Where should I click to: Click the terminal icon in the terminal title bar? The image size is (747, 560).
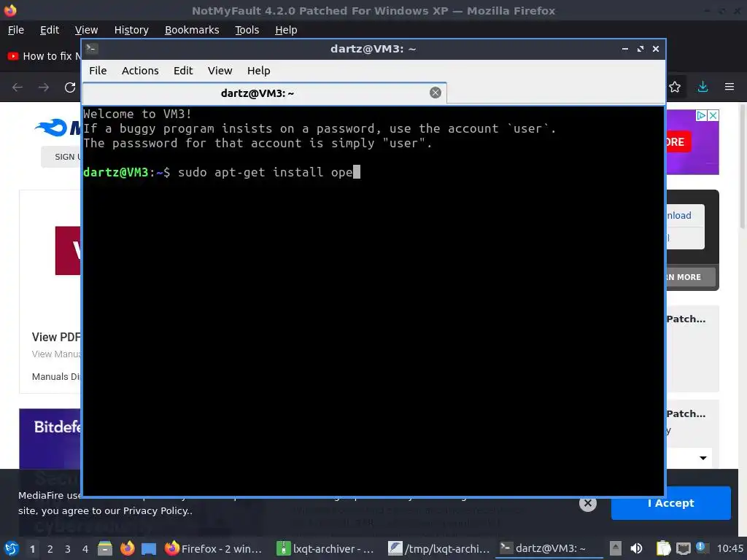(92, 49)
